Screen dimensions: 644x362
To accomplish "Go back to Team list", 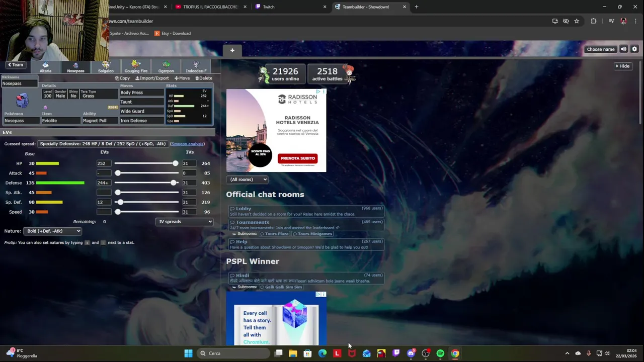I will [15, 65].
